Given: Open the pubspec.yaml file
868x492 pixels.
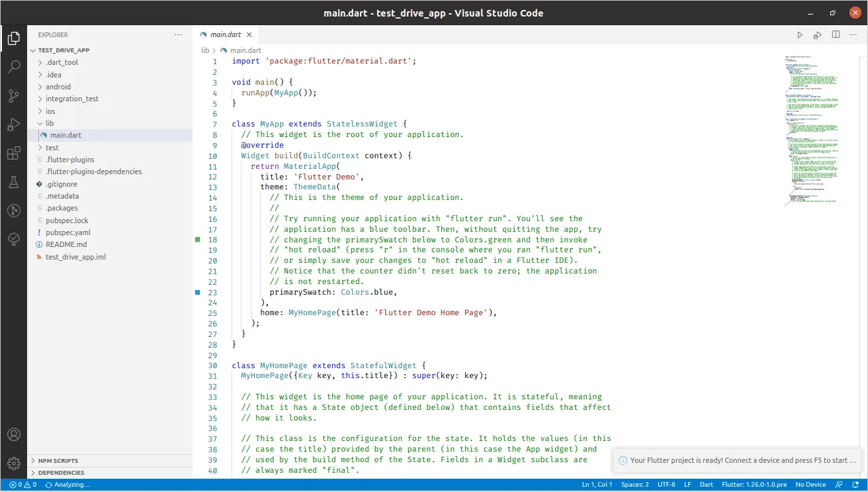Looking at the screenshot, I should point(109,232).
